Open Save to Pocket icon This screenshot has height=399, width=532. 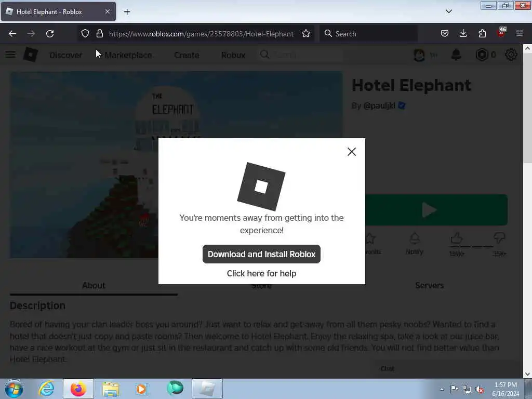pos(445,34)
